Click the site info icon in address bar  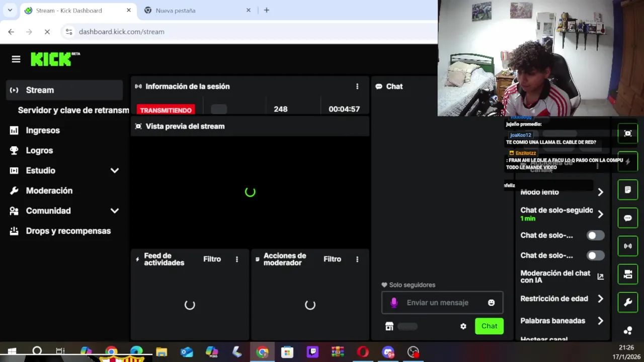(69, 32)
